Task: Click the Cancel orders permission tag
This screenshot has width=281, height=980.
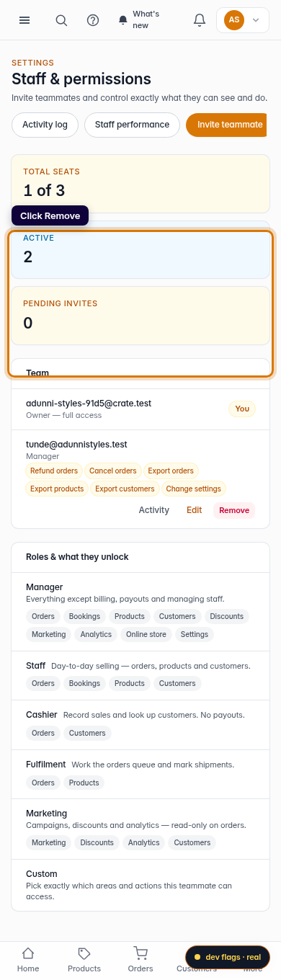Action: pyautogui.click(x=112, y=471)
